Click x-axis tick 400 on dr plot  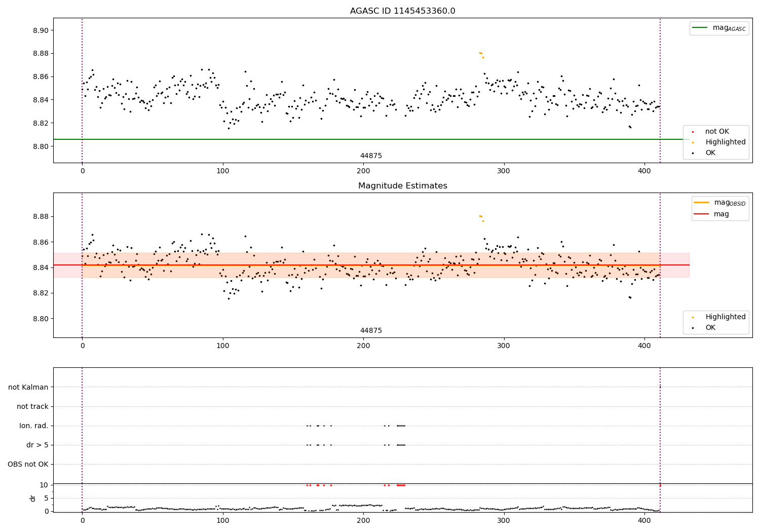point(644,520)
